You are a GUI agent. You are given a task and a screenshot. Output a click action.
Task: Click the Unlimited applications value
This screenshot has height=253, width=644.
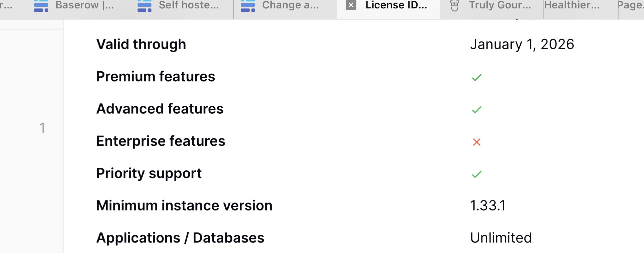pos(501,238)
